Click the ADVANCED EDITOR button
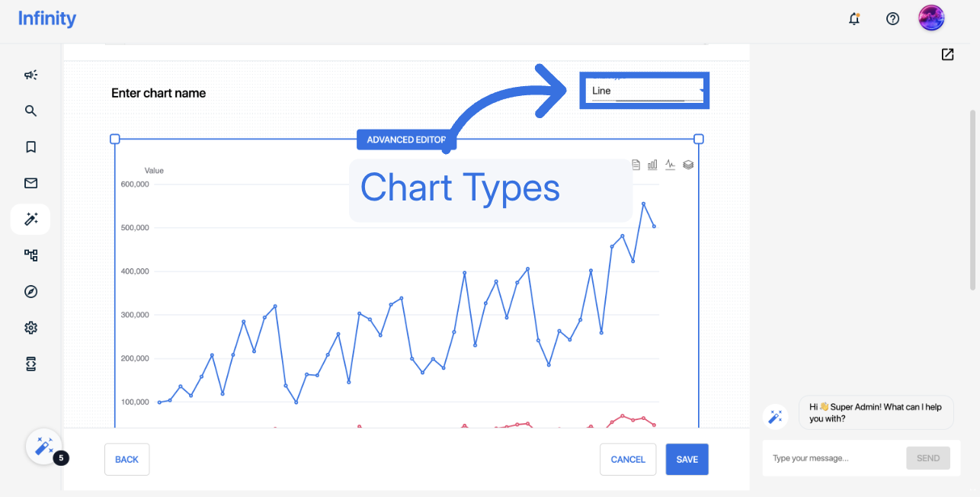 pyautogui.click(x=406, y=139)
